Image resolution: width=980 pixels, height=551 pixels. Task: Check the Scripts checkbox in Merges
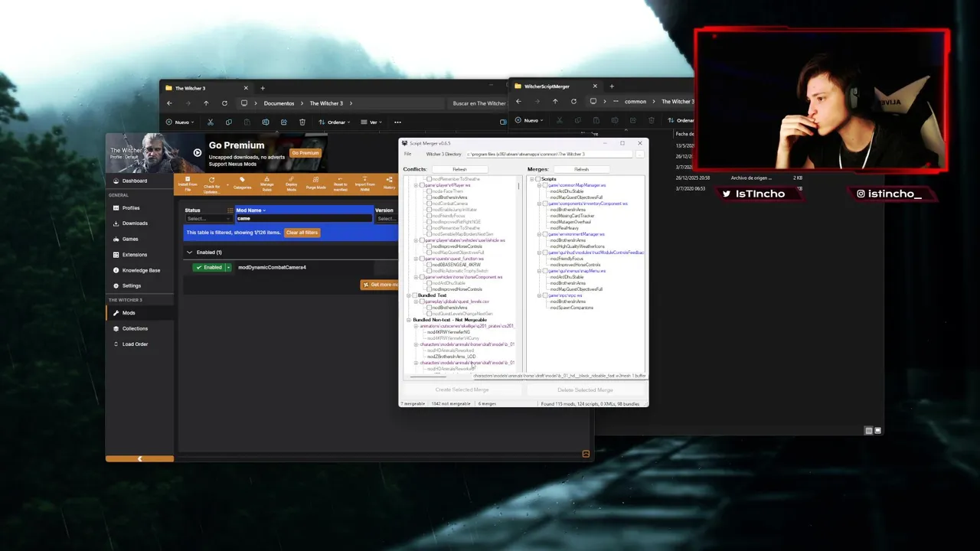pyautogui.click(x=538, y=179)
